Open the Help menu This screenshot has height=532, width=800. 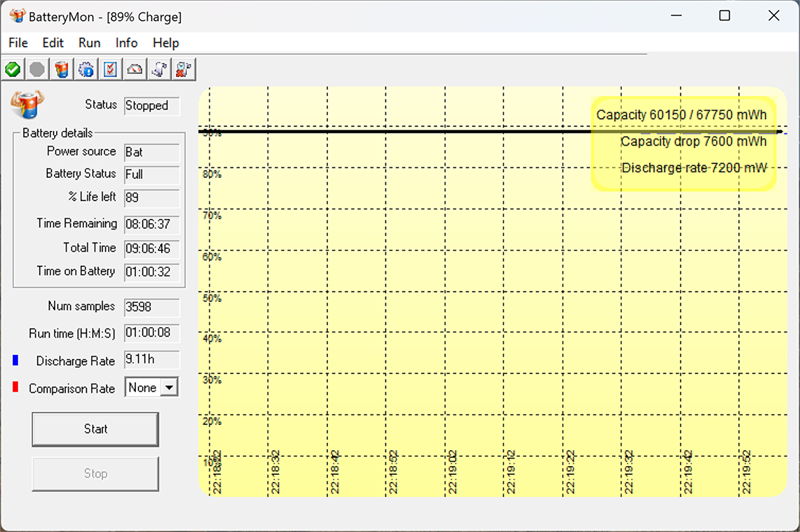[166, 43]
